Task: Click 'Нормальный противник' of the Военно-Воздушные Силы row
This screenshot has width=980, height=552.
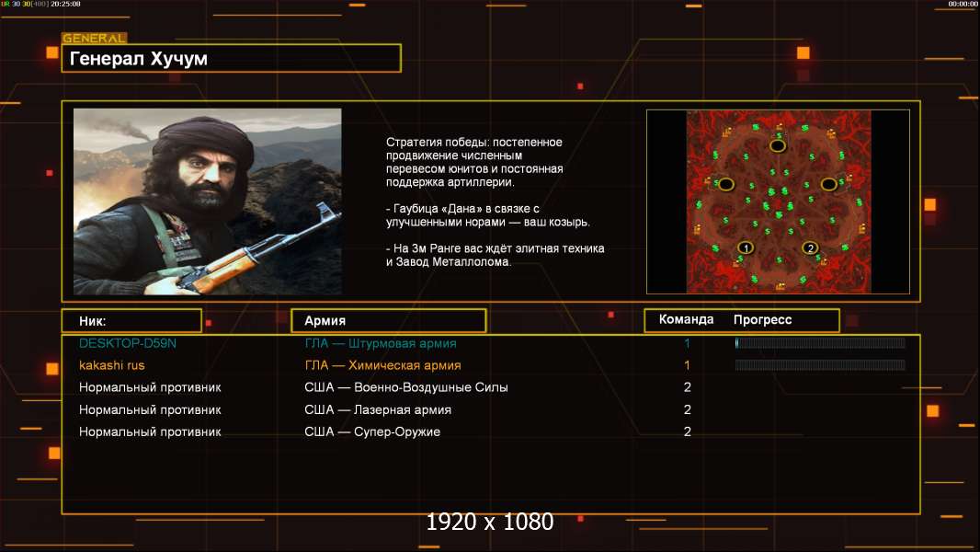Action: [x=150, y=387]
